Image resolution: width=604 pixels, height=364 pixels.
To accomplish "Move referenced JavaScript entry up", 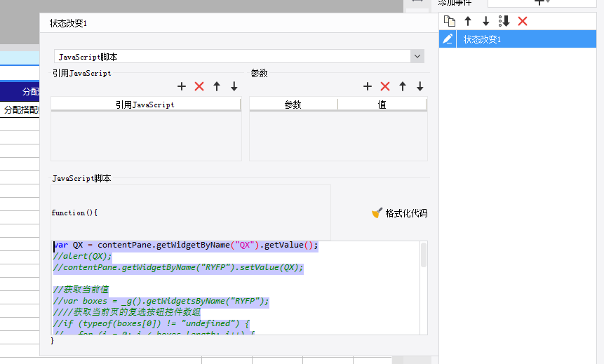I will pos(217,86).
